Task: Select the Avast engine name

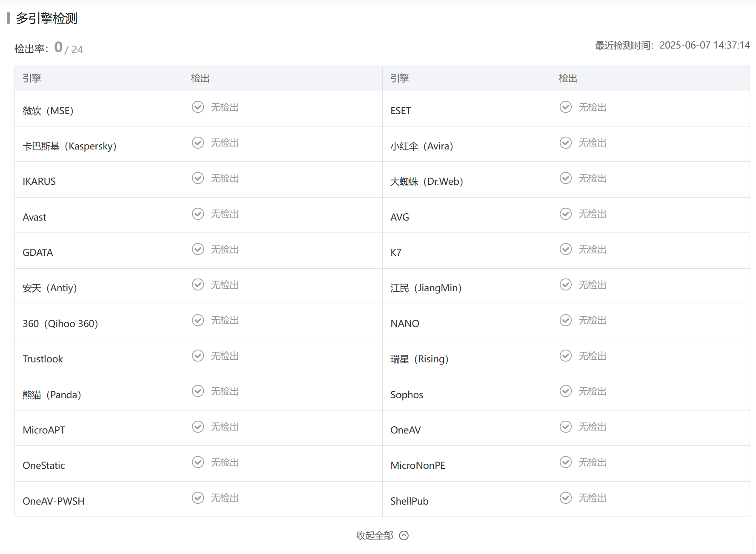Action: (34, 217)
